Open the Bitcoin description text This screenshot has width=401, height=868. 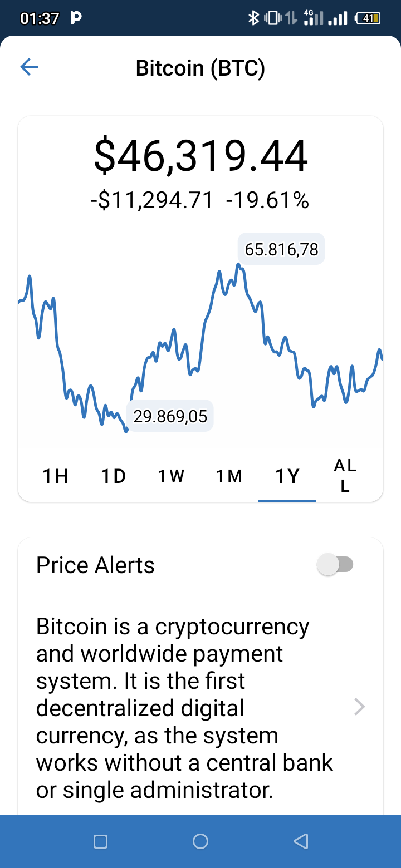point(184,708)
